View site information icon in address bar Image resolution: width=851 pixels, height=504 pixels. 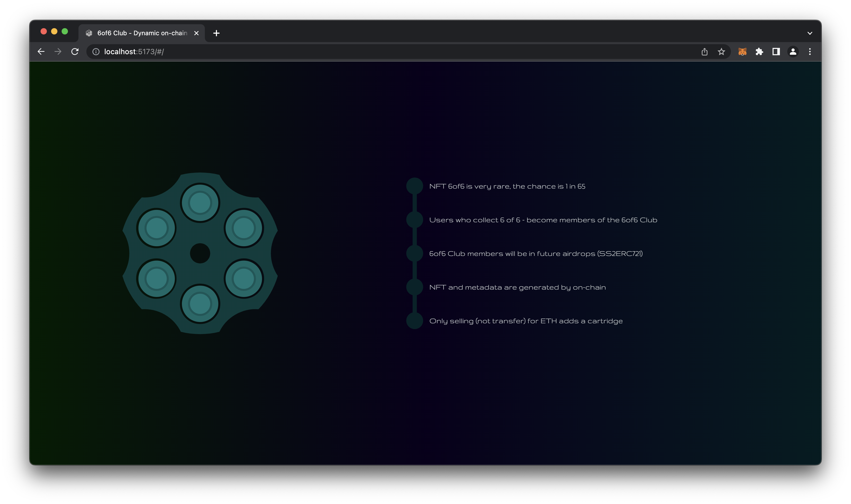click(x=96, y=52)
